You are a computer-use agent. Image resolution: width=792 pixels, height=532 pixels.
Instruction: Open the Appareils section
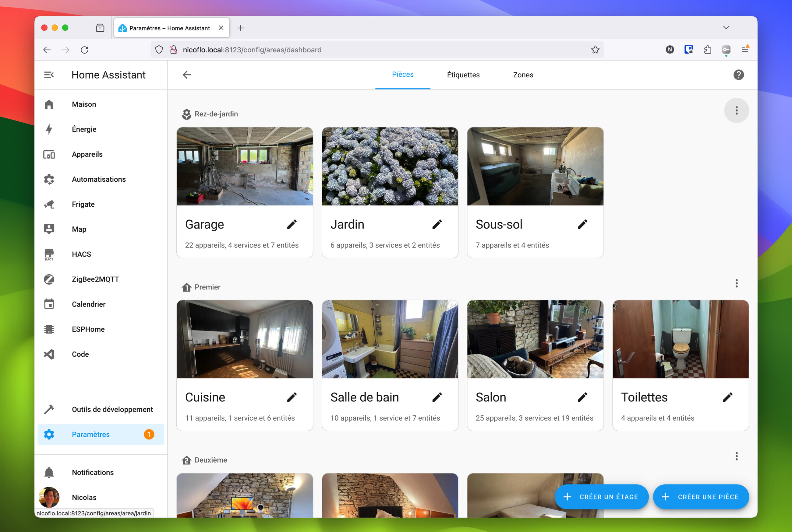[x=87, y=154]
